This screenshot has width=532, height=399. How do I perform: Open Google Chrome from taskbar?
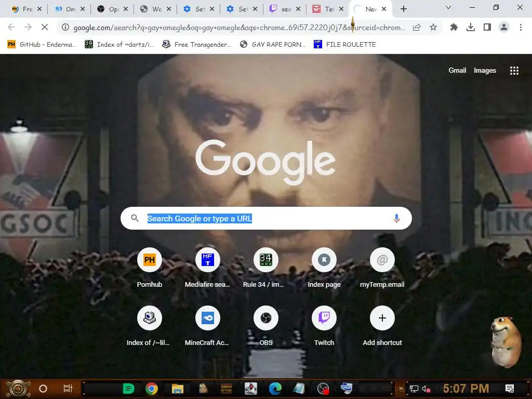click(x=152, y=389)
